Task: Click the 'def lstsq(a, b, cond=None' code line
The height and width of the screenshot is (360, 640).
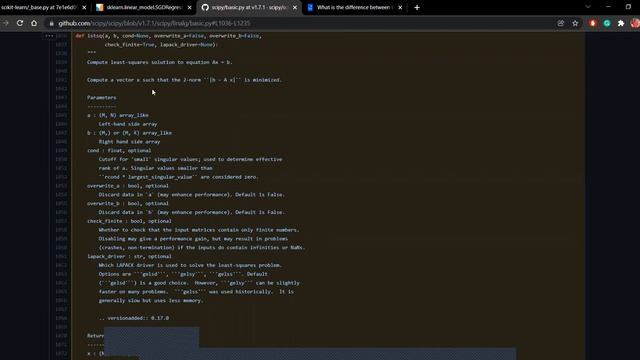Action: point(168,36)
